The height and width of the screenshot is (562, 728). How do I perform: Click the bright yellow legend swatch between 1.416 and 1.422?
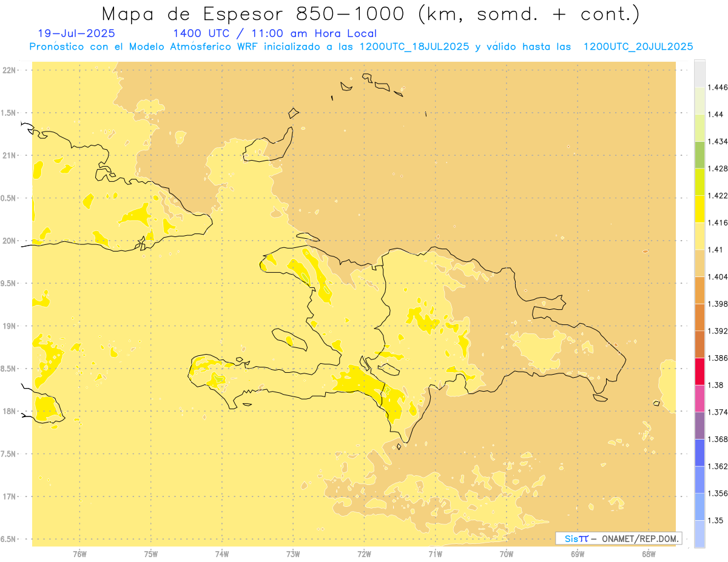tap(699, 209)
